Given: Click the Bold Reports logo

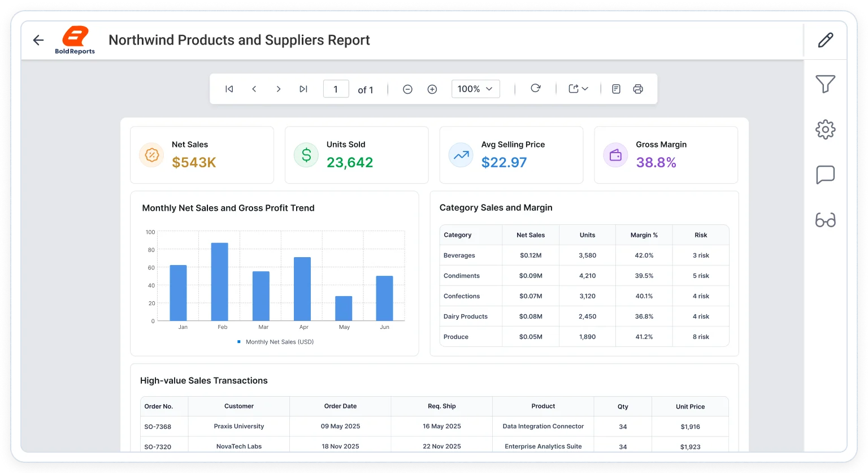Looking at the screenshot, I should (x=75, y=40).
